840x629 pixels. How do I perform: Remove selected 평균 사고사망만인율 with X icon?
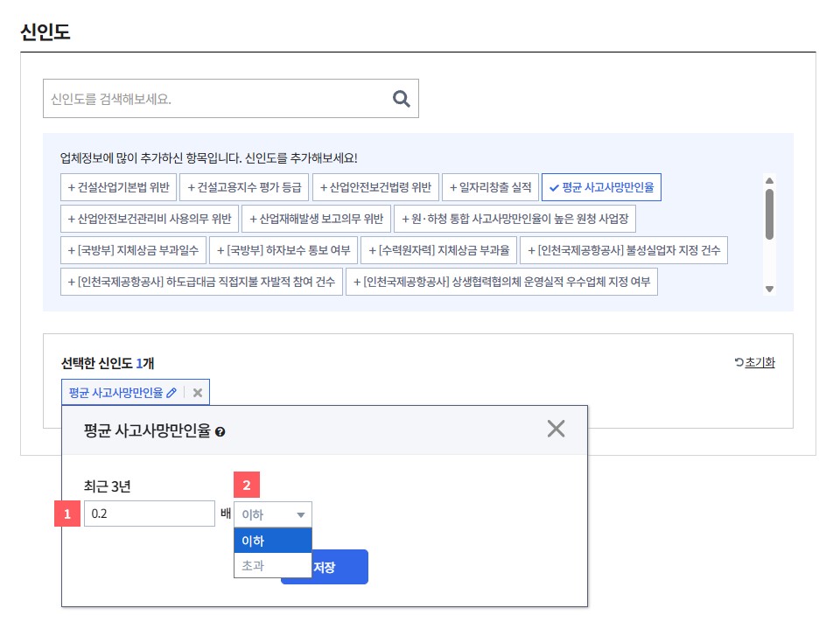click(198, 393)
